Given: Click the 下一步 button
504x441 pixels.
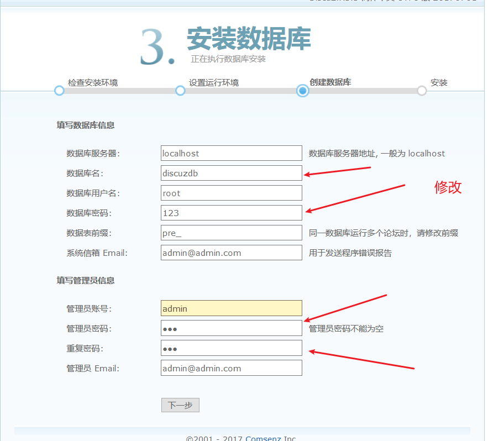Looking at the screenshot, I should [180, 405].
